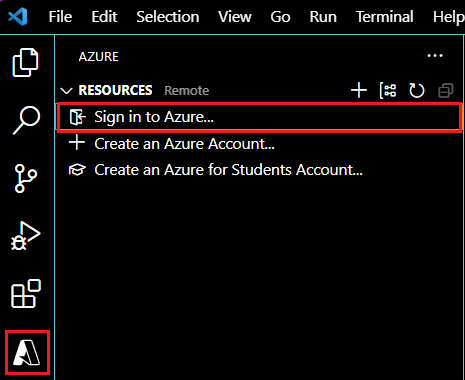The height and width of the screenshot is (380, 465).
Task: Click the Remote label in Resources header
Action: [187, 91]
